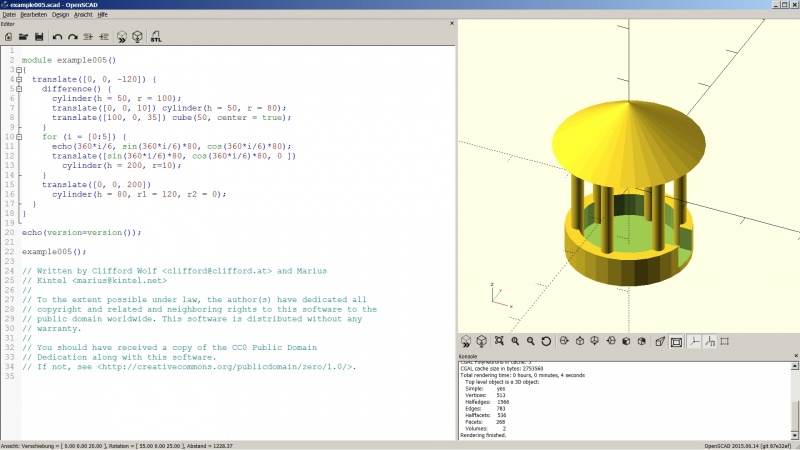Click the Export as STL icon

pos(156,37)
